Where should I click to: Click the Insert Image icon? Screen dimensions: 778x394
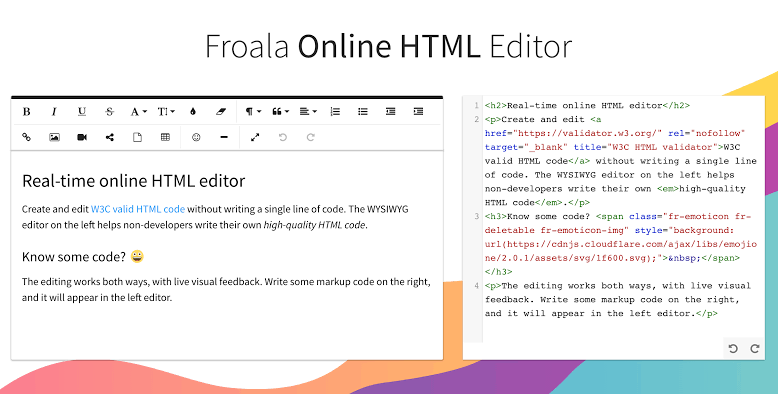tap(55, 137)
